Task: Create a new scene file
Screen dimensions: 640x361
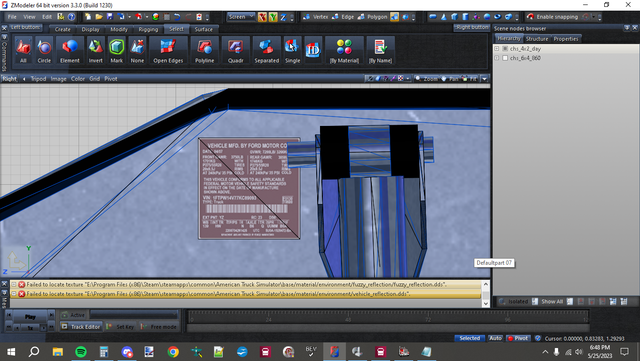Action: coord(88,17)
